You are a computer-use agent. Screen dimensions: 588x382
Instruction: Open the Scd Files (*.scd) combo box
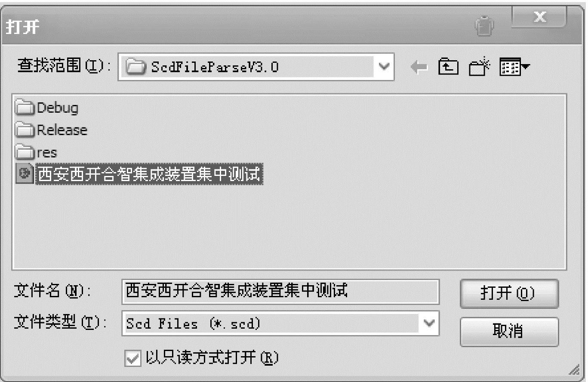(x=280, y=323)
